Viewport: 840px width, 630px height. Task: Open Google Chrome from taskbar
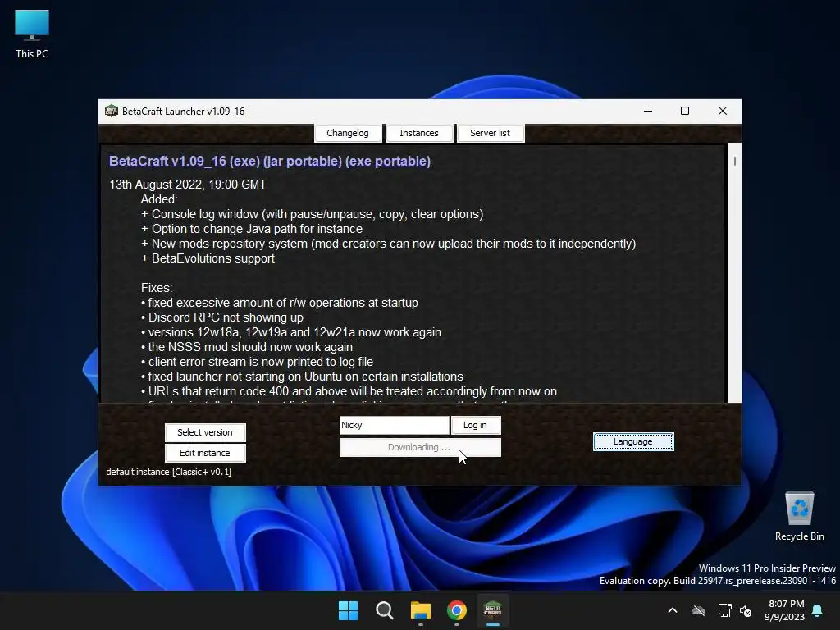456,610
